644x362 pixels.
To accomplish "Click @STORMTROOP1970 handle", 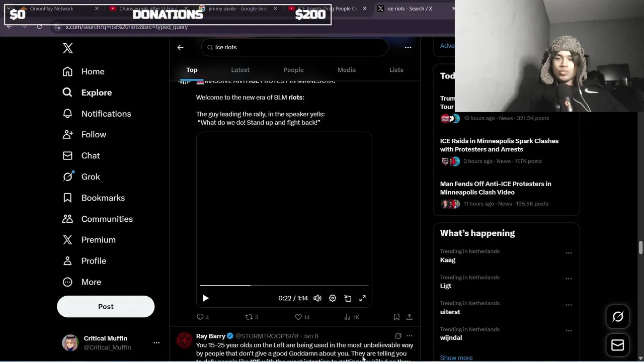I will [267, 336].
